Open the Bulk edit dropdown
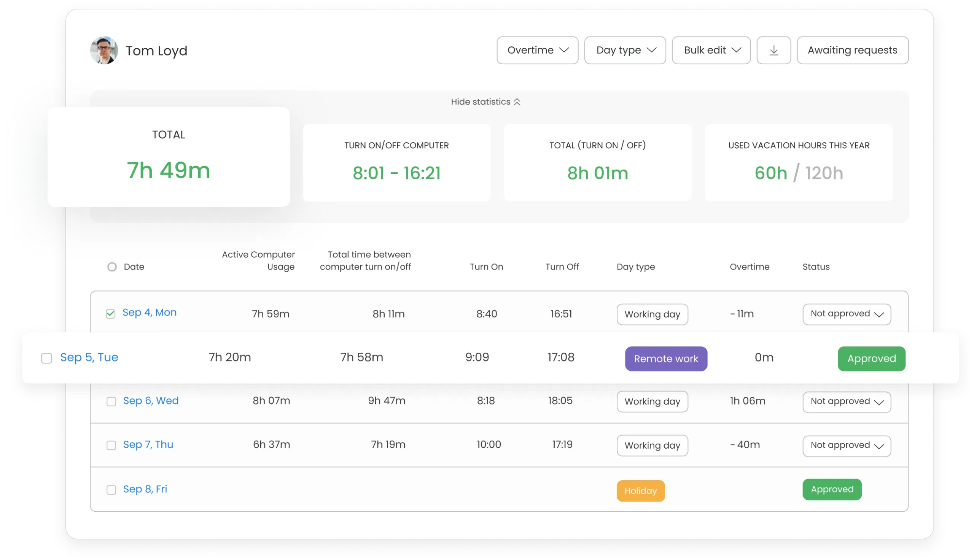 [x=711, y=50]
